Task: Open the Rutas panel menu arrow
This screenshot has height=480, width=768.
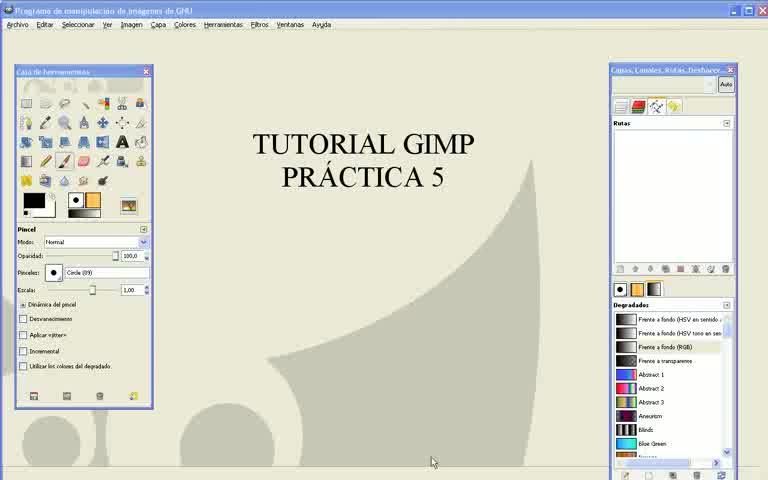Action: [x=726, y=123]
